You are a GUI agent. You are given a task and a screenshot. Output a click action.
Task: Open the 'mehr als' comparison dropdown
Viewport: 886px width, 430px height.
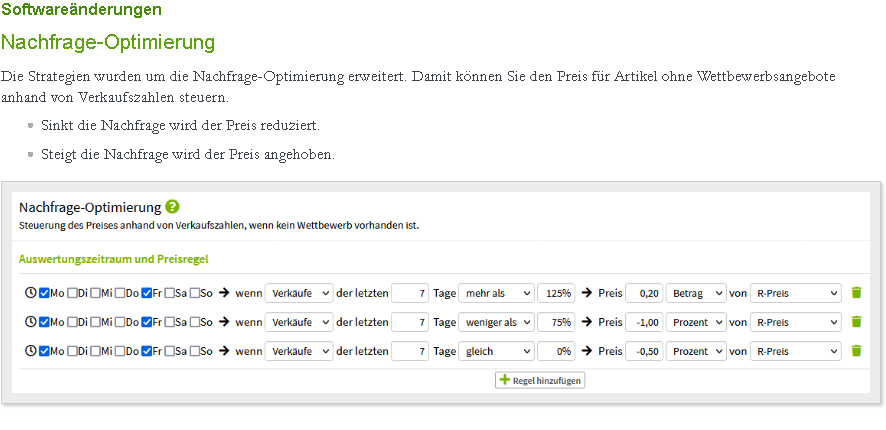coord(496,293)
